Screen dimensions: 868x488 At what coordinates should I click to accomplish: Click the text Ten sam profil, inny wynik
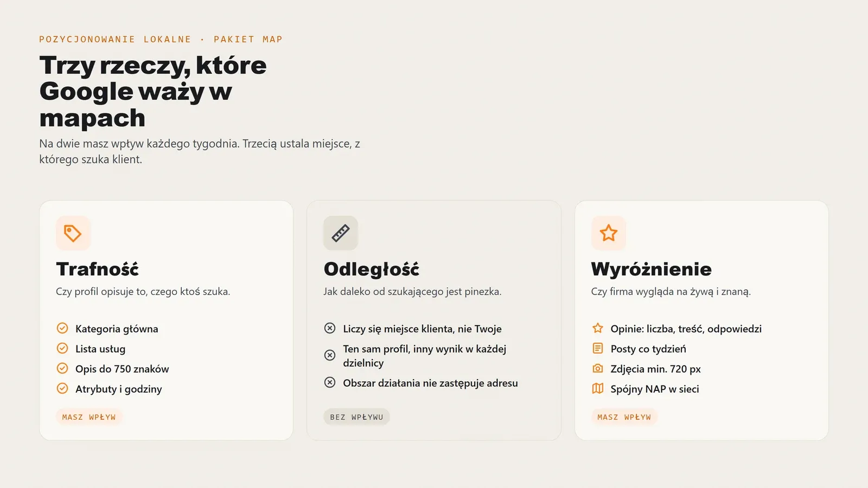(425, 356)
